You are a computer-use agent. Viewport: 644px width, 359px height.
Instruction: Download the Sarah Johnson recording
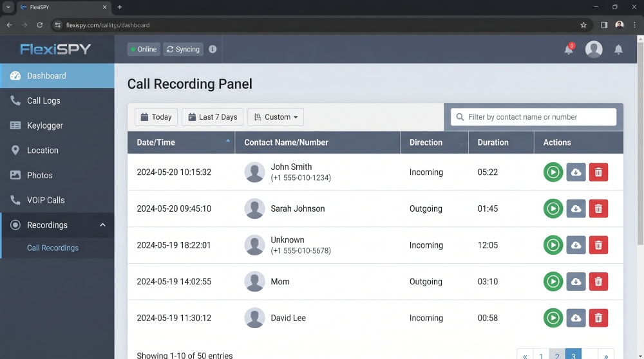click(x=576, y=208)
